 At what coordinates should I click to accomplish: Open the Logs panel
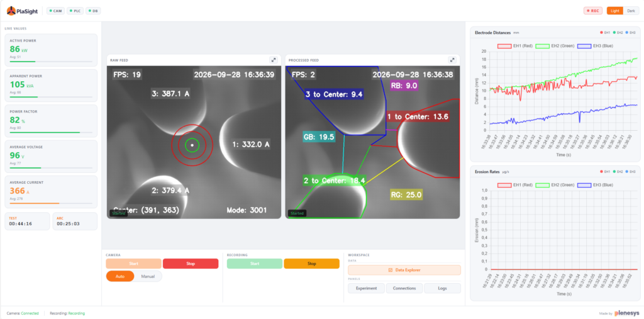(x=442, y=288)
